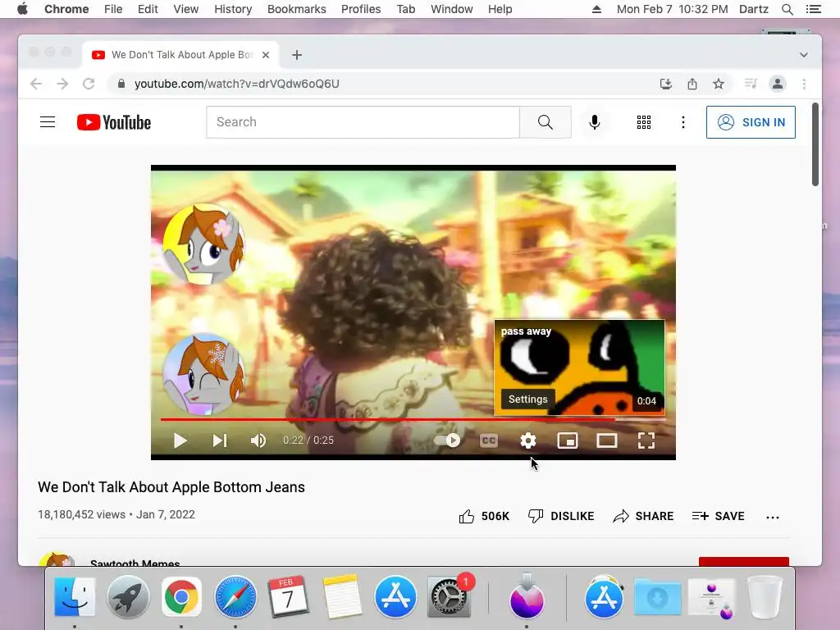Open YouTube three-dot settings menu
The width and height of the screenshot is (840, 630).
pos(683,122)
